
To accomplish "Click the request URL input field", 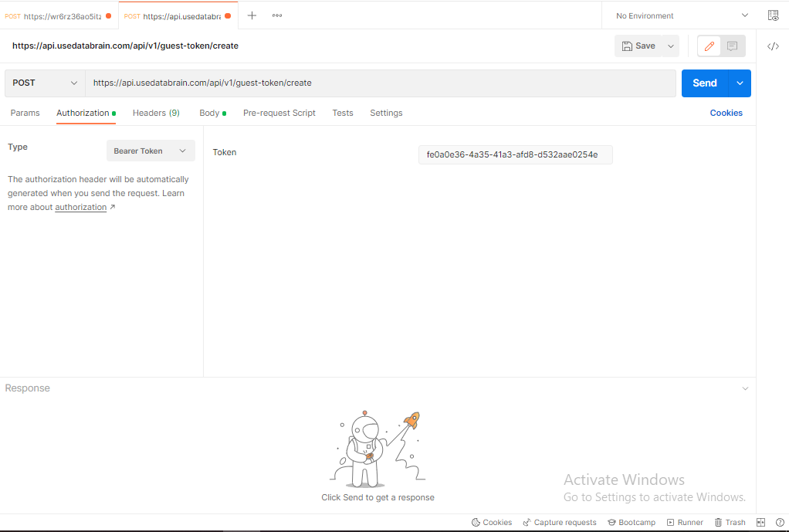I will tap(381, 83).
